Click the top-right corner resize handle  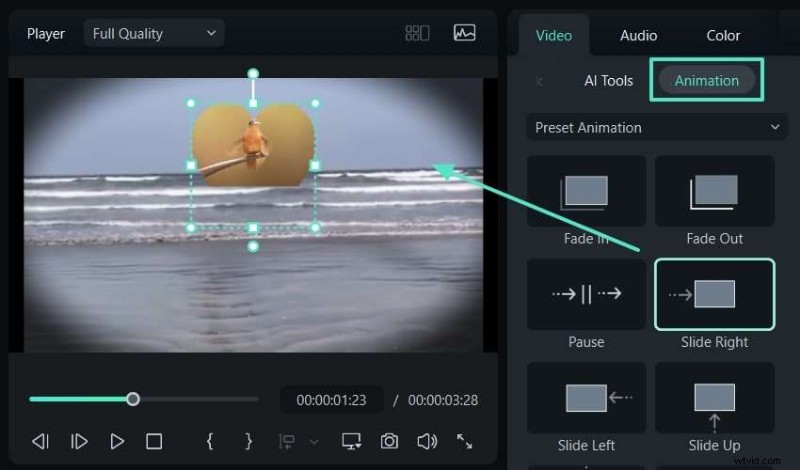point(315,104)
